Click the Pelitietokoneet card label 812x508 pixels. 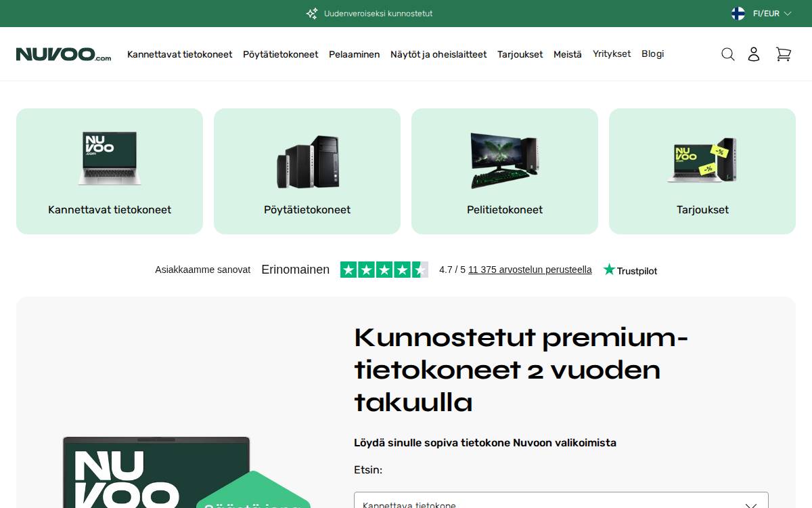pyautogui.click(x=505, y=210)
